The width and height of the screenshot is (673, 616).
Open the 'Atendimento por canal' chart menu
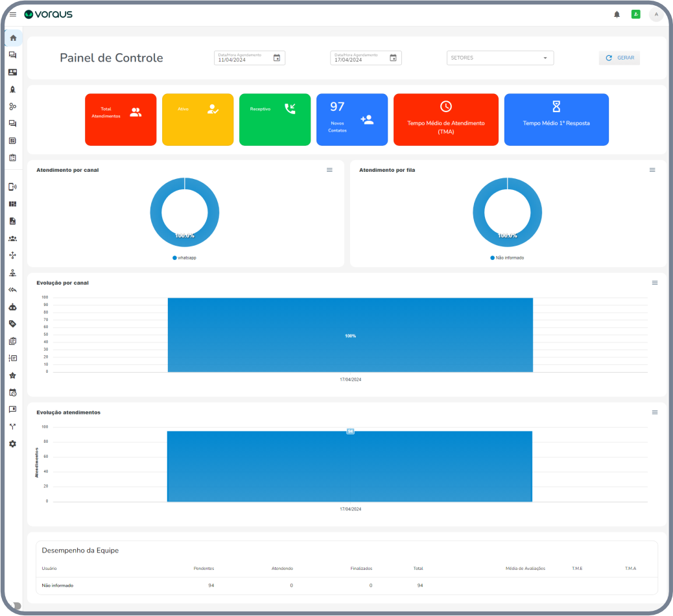point(329,170)
